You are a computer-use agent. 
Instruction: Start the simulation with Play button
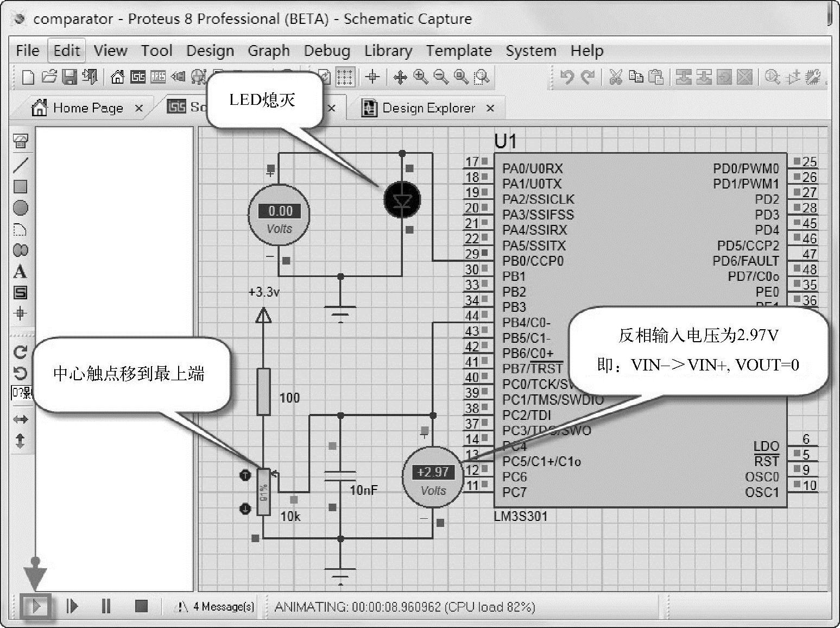click(x=36, y=606)
